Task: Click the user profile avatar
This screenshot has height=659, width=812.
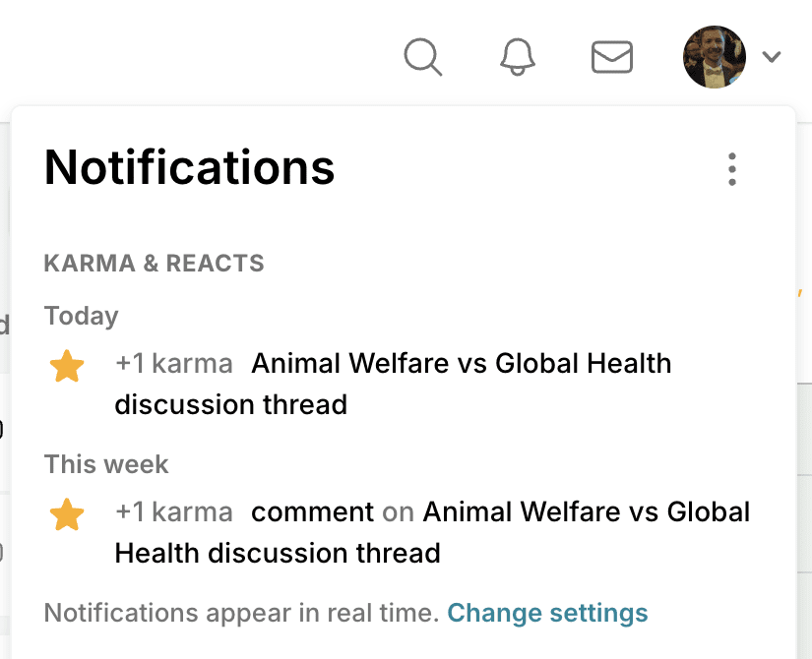Action: 715,57
